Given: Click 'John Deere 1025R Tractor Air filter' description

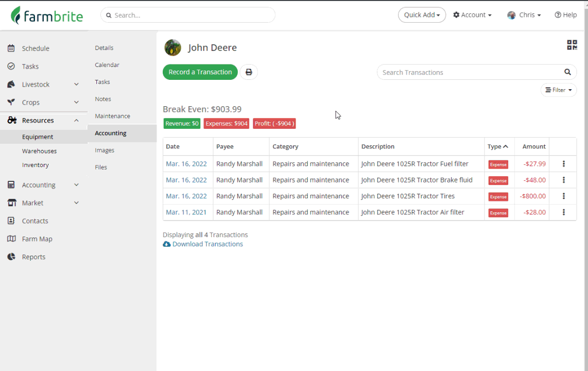Looking at the screenshot, I should pos(412,212).
